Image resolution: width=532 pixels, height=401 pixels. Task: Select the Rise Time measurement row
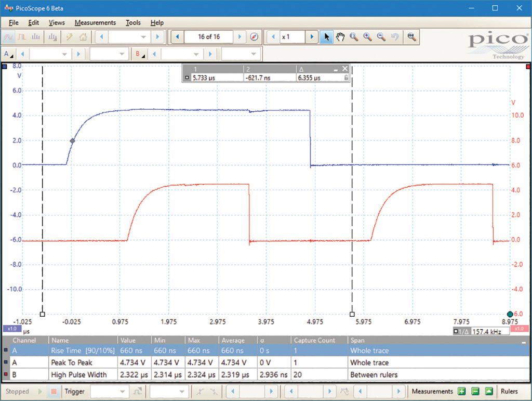(x=266, y=351)
